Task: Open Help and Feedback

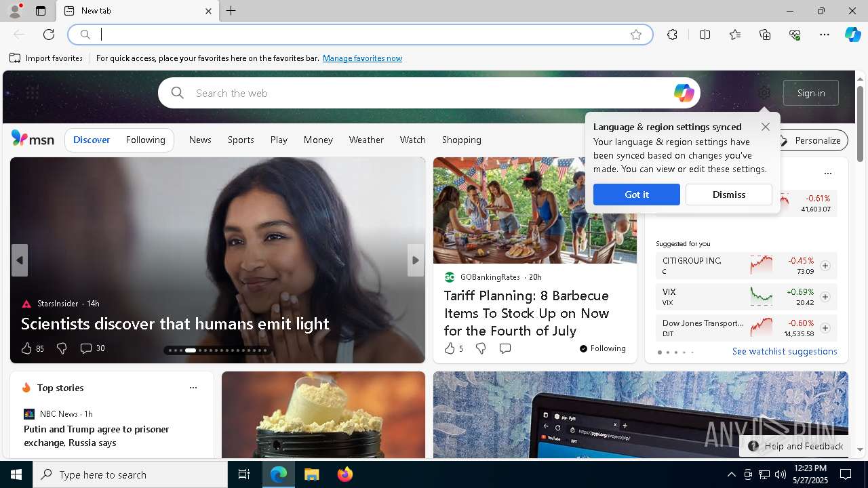Action: [796, 446]
